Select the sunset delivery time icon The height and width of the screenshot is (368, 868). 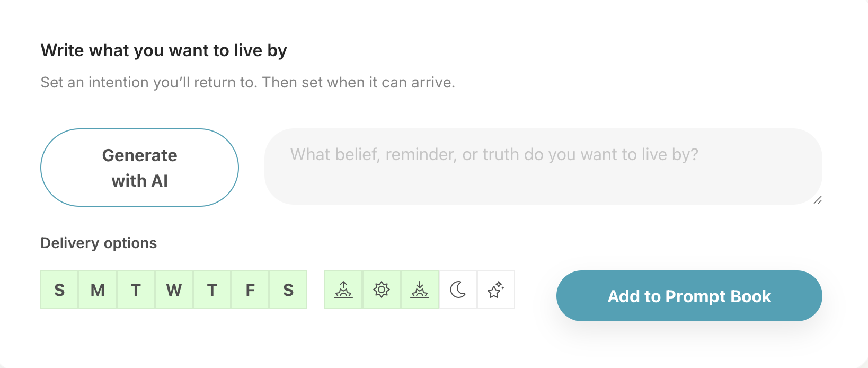(419, 290)
